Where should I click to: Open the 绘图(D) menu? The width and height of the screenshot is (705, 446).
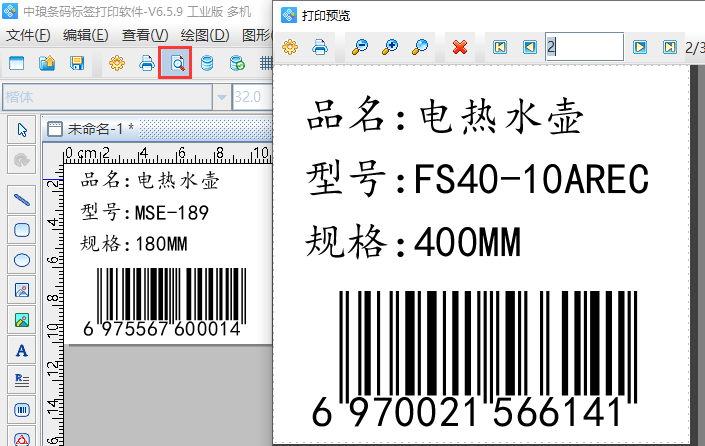(x=205, y=35)
